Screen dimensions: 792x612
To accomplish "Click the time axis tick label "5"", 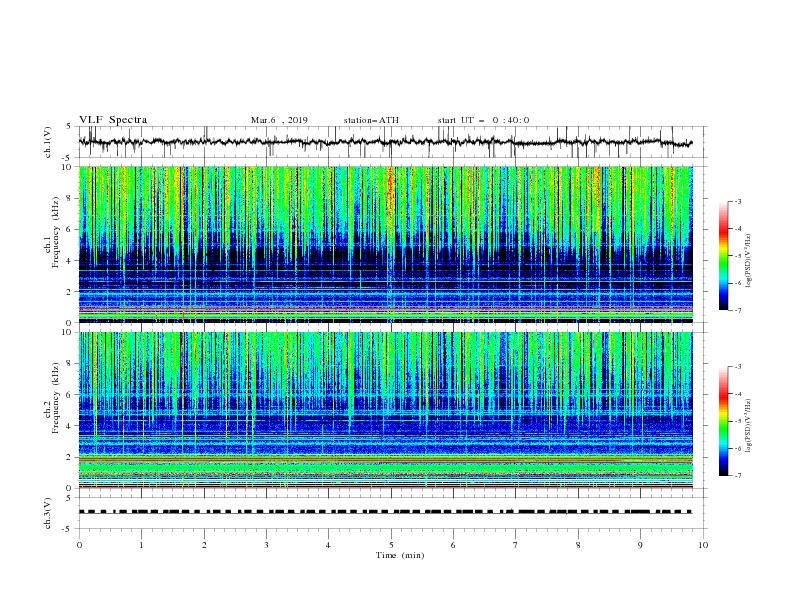I will tap(391, 545).
